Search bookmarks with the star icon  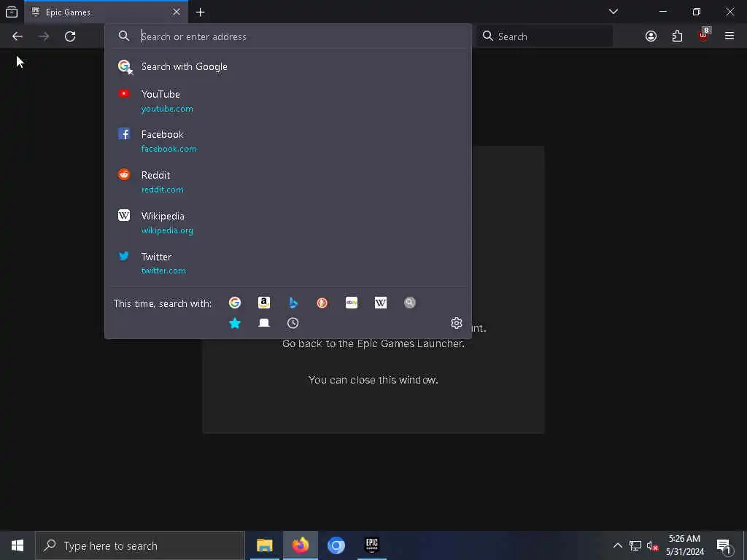click(x=235, y=323)
